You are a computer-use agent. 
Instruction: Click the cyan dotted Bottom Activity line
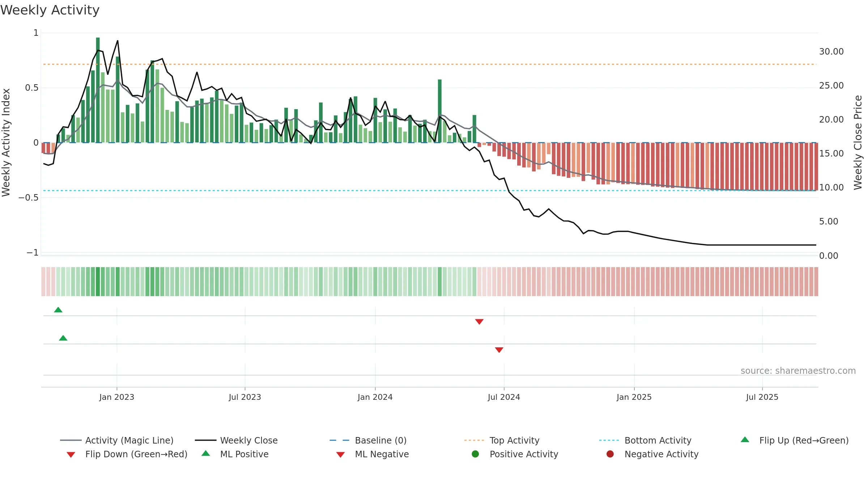coord(430,191)
